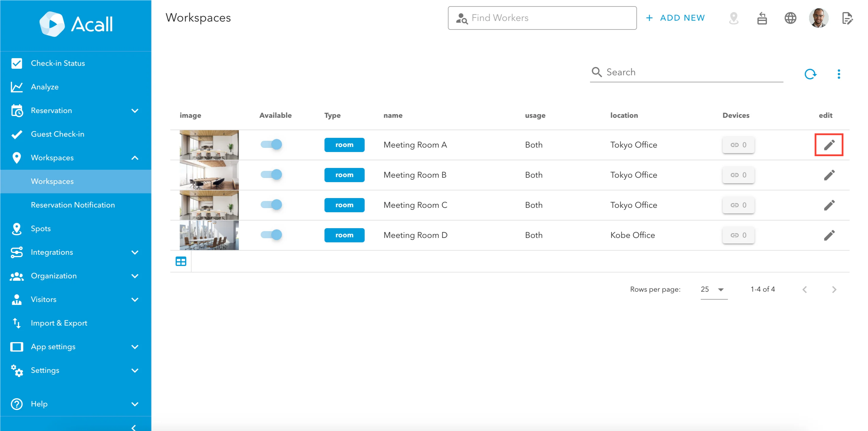
Task: Open Meeting Room C thumbnail image
Action: tap(209, 205)
